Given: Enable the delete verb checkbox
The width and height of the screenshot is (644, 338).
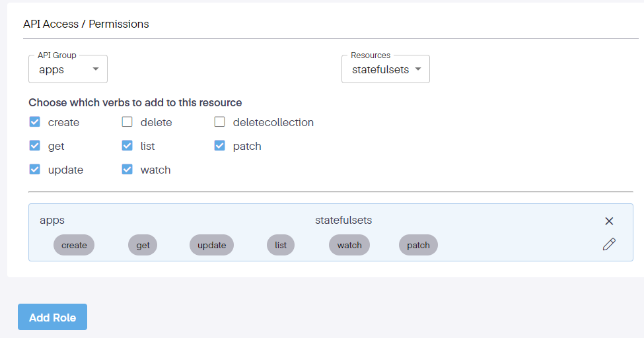Looking at the screenshot, I should [127, 122].
